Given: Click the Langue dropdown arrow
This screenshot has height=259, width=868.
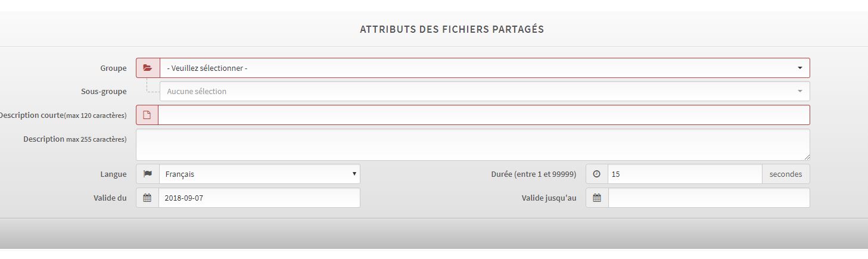Looking at the screenshot, I should [354, 174].
